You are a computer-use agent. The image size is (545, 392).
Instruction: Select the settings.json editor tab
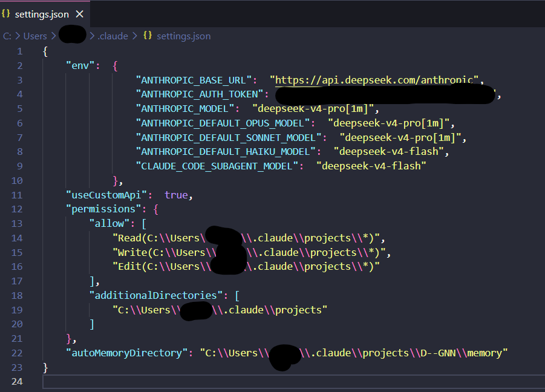pos(45,14)
